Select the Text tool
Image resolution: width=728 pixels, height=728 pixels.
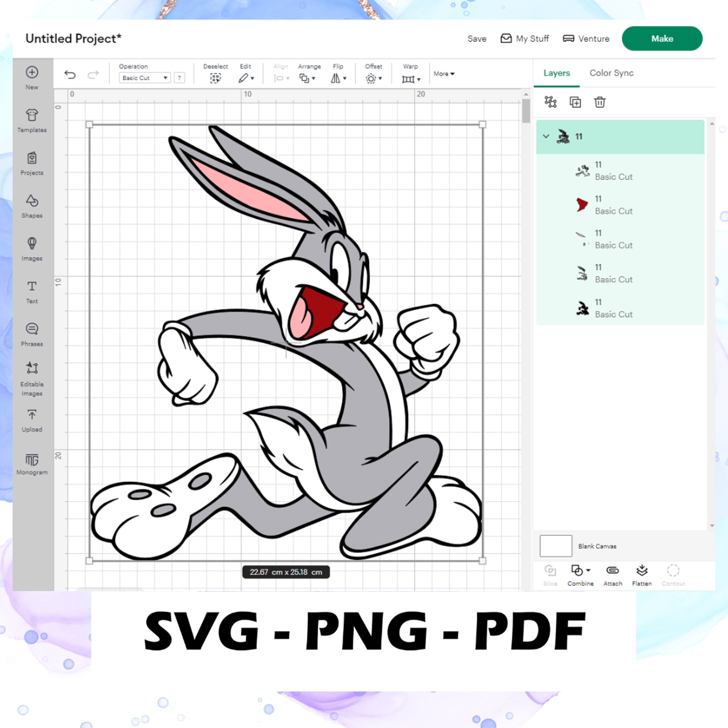coord(32,292)
